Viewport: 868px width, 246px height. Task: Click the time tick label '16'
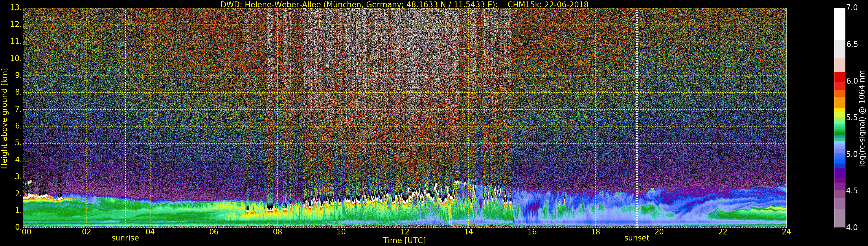532,232
